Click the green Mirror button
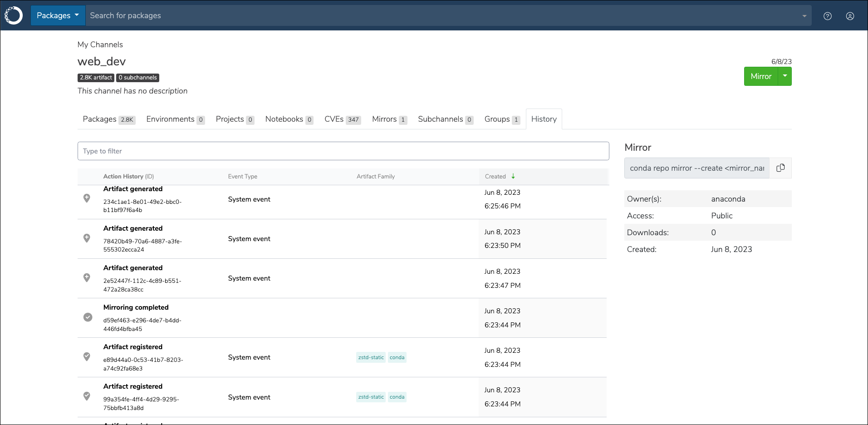This screenshot has height=425, width=868. click(761, 76)
